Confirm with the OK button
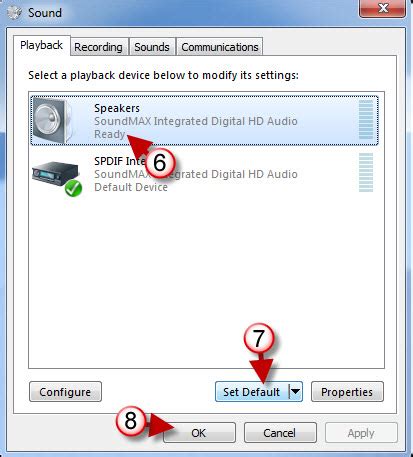 (x=199, y=433)
